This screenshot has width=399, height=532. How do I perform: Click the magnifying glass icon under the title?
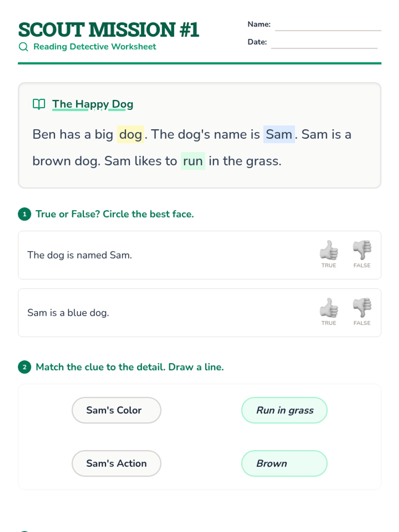[x=23, y=47]
